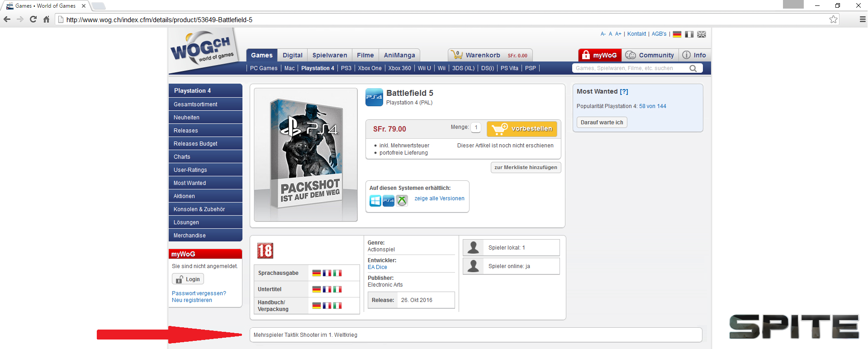The height and width of the screenshot is (349, 868).
Task: Click Passwort vergessen? link
Action: pos(199,293)
